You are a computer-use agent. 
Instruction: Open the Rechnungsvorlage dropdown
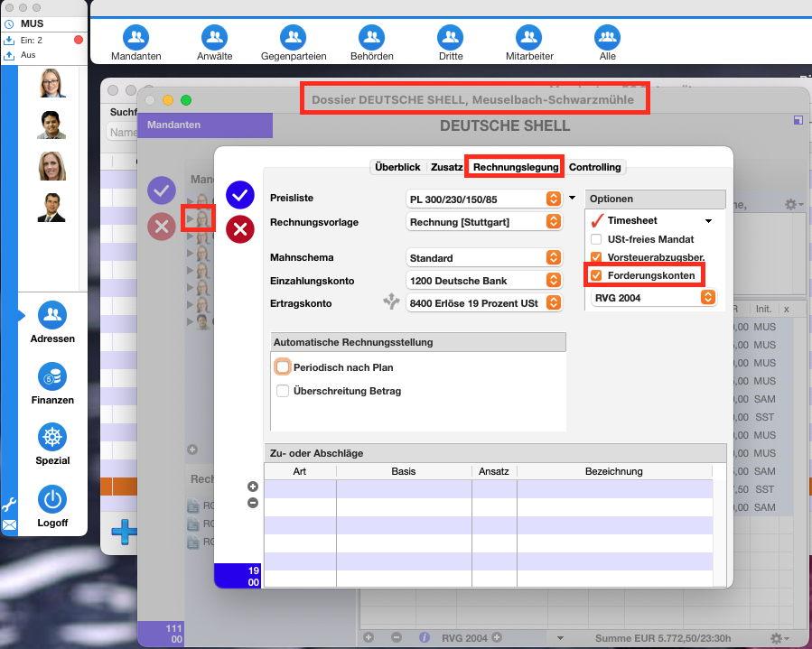coord(484,222)
